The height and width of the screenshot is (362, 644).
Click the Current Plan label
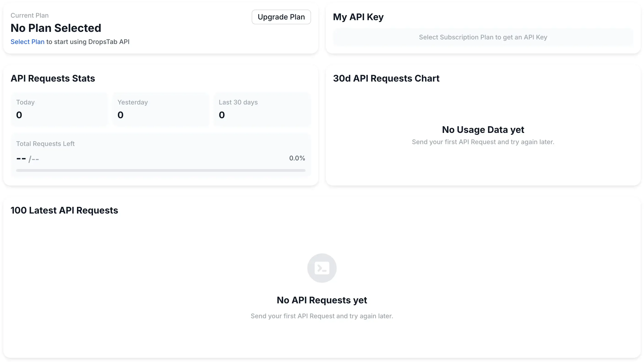(30, 15)
